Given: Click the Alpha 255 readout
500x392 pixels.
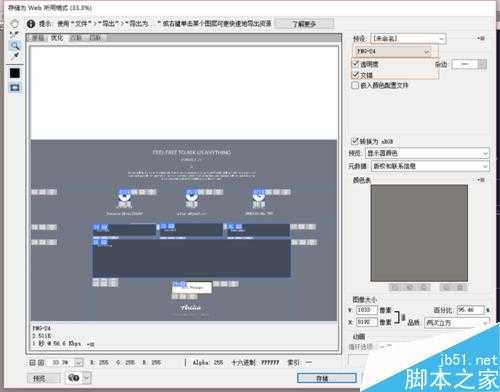Looking at the screenshot, I should click(x=208, y=363).
